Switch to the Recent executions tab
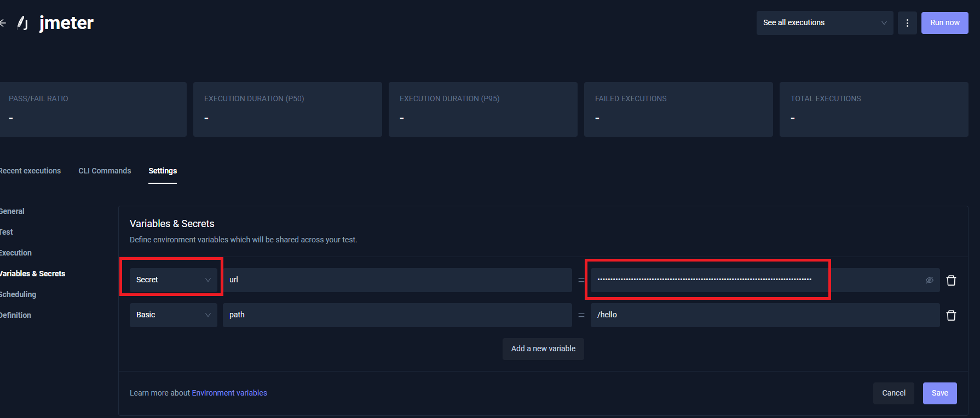The image size is (980, 418). tap(31, 171)
